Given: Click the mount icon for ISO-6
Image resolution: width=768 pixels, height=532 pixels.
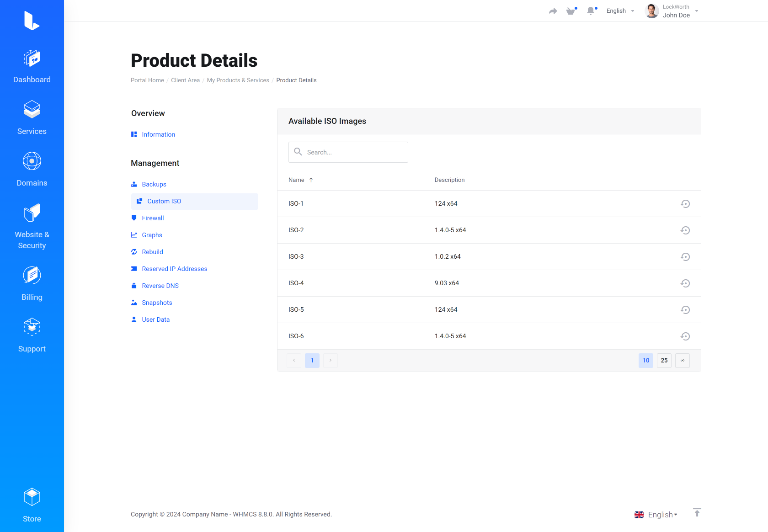Looking at the screenshot, I should pos(685,336).
